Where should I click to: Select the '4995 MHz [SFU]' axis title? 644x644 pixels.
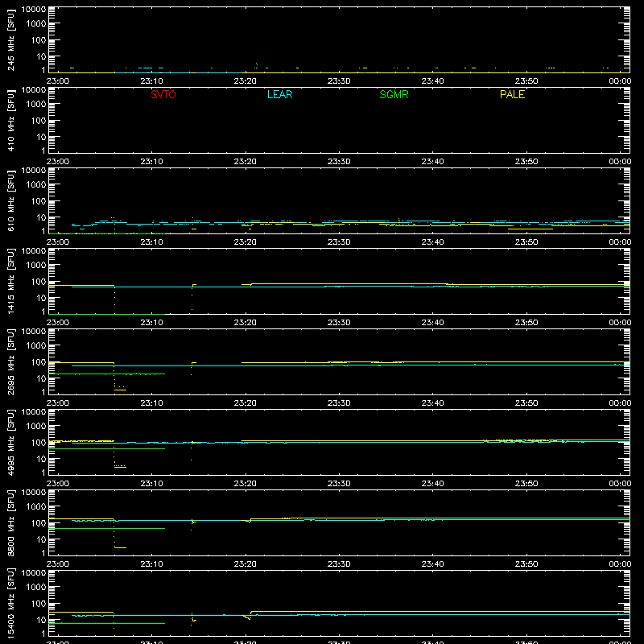click(x=10, y=442)
